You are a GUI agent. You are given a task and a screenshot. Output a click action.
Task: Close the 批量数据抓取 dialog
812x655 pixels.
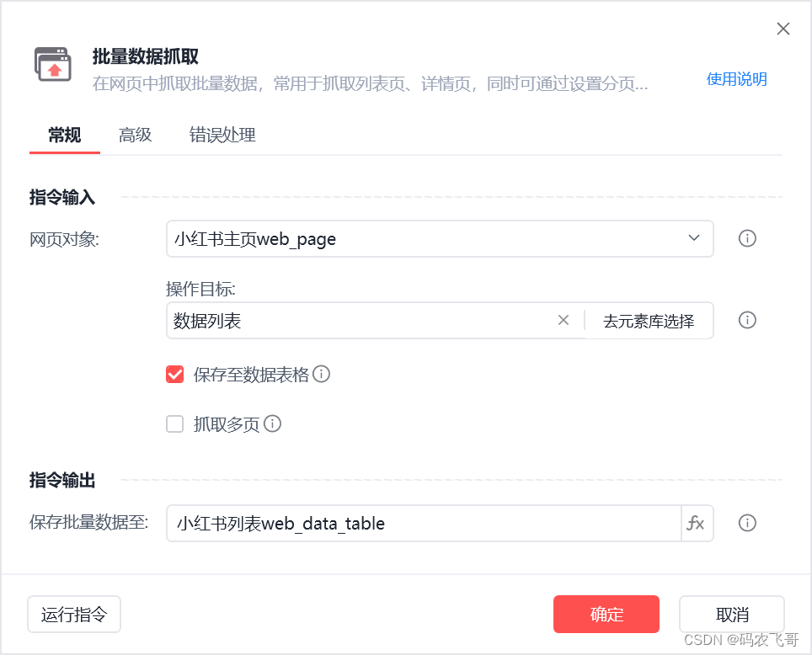pyautogui.click(x=783, y=29)
